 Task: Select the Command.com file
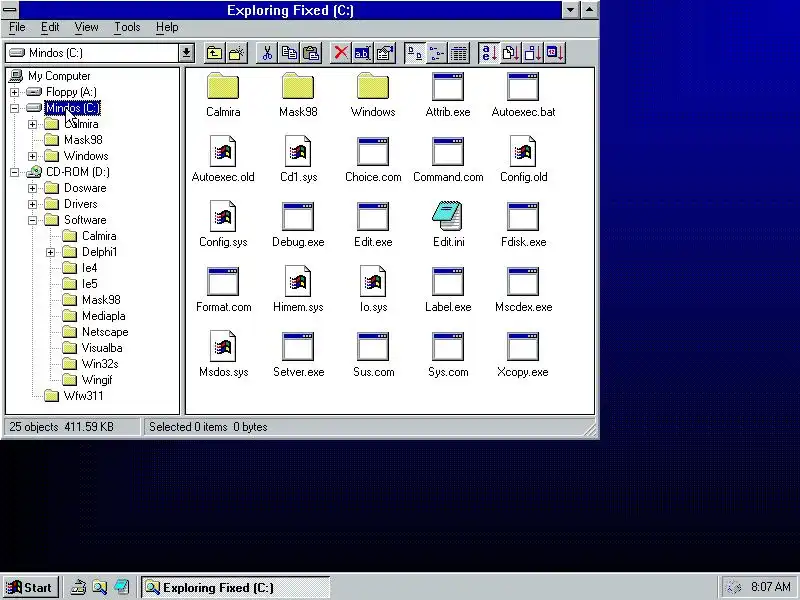[x=448, y=159]
